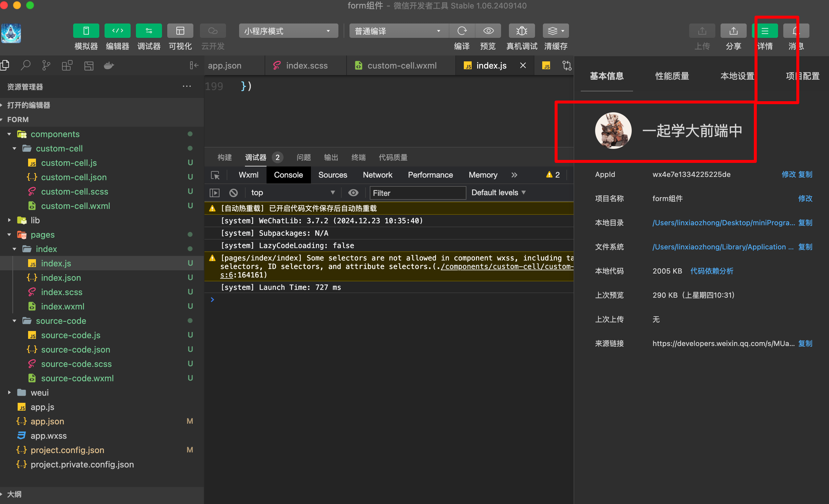This screenshot has width=829, height=504.
Task: Open the 代码依赖分析 link
Action: coord(712,271)
